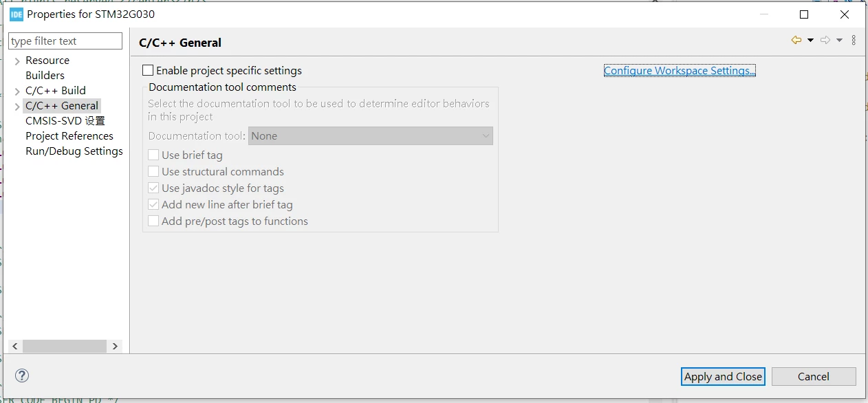Select C/C++ General in the tree
The image size is (868, 403).
pyautogui.click(x=62, y=106)
